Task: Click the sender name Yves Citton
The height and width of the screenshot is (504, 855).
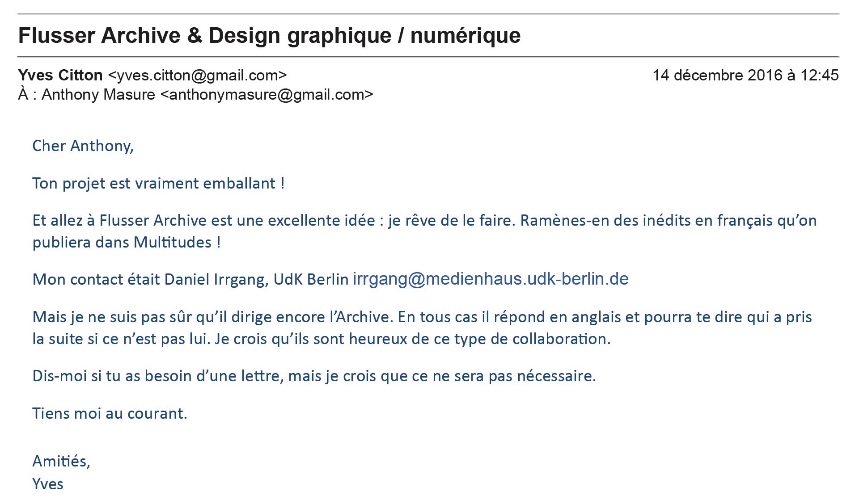Action: pos(60,76)
